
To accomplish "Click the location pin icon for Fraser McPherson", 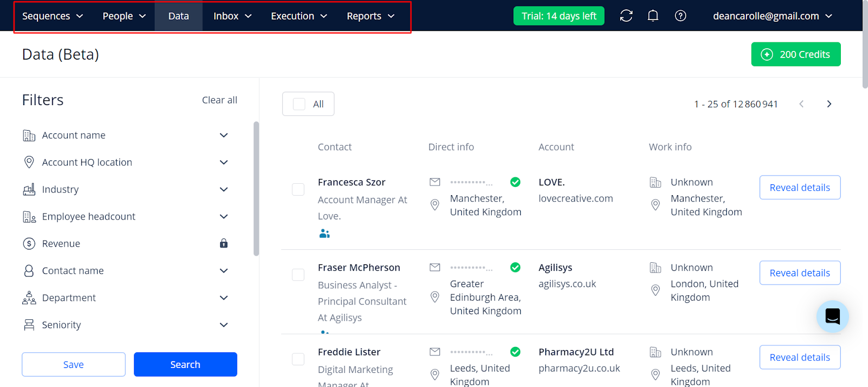I will [x=435, y=297].
